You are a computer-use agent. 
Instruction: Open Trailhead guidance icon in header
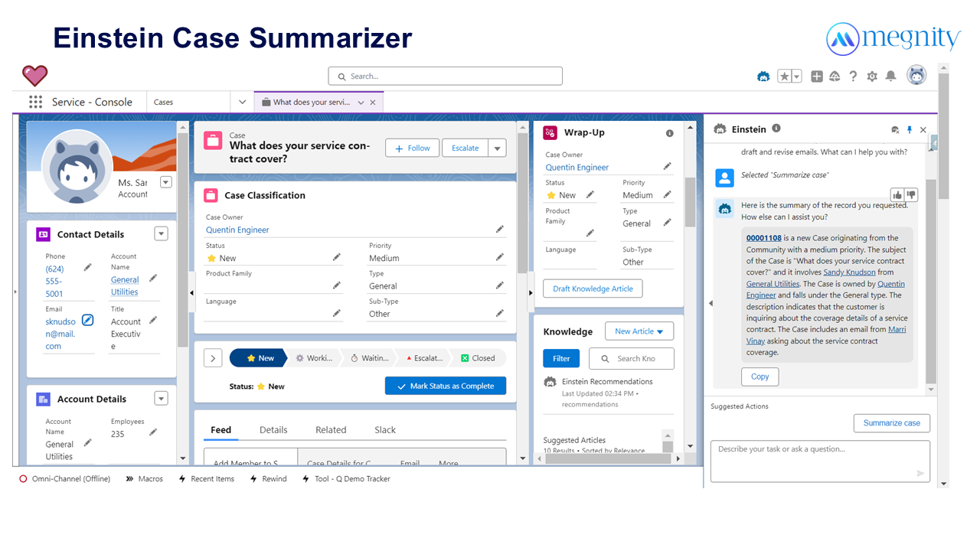coord(835,77)
